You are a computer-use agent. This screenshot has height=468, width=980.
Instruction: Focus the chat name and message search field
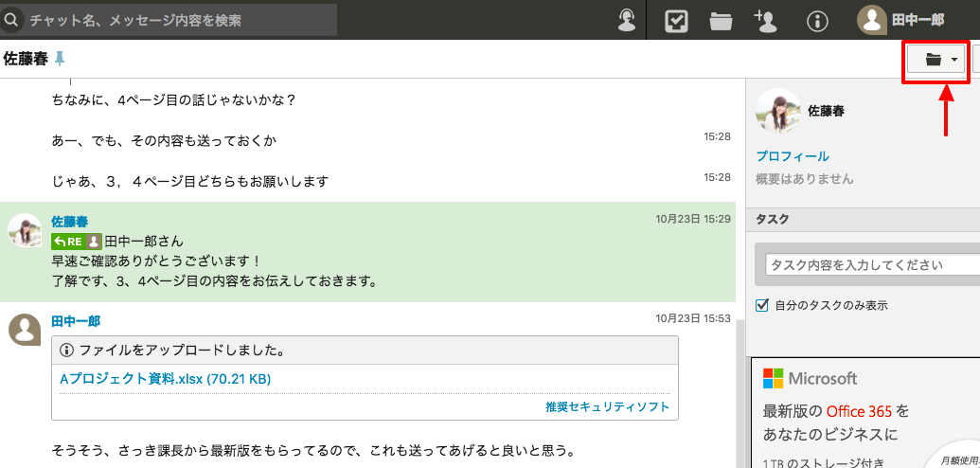169,20
